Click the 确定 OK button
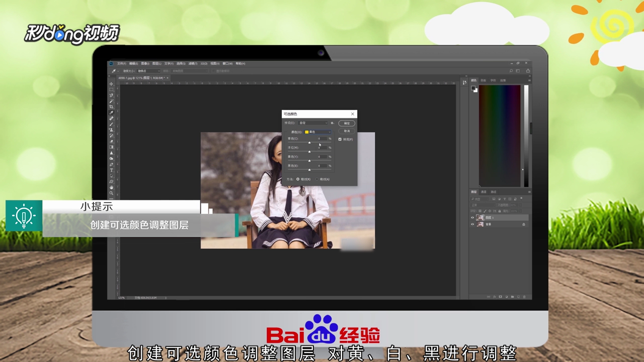The image size is (644, 362). coord(347,123)
